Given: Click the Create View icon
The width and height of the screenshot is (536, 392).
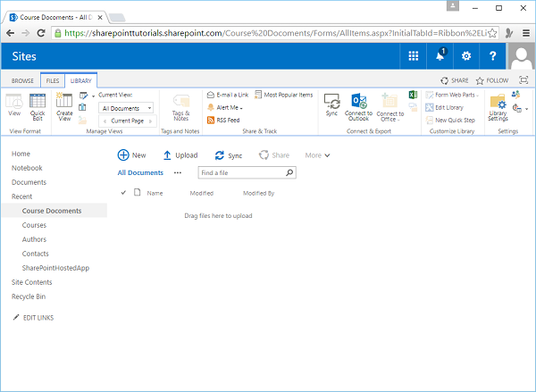Looking at the screenshot, I should 64,105.
